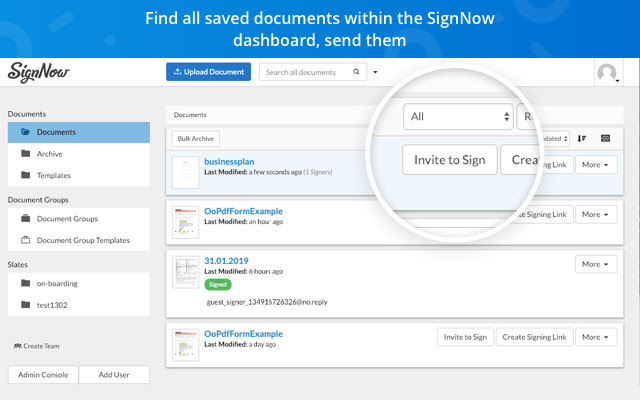
Task: Click the SignNow logo
Action: pos(38,72)
